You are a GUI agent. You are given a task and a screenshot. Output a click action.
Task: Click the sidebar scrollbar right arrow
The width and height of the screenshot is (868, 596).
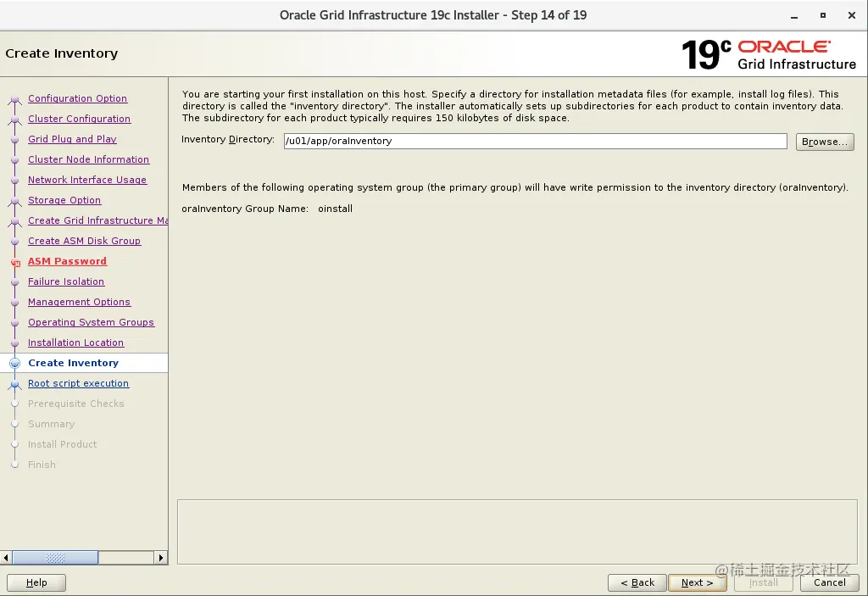click(160, 558)
